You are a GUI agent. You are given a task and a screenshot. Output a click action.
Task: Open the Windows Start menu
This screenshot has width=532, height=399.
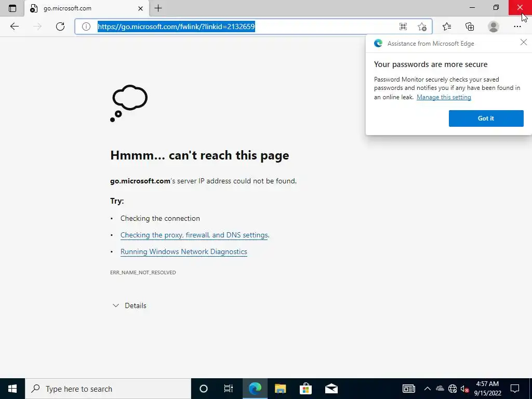click(x=12, y=389)
